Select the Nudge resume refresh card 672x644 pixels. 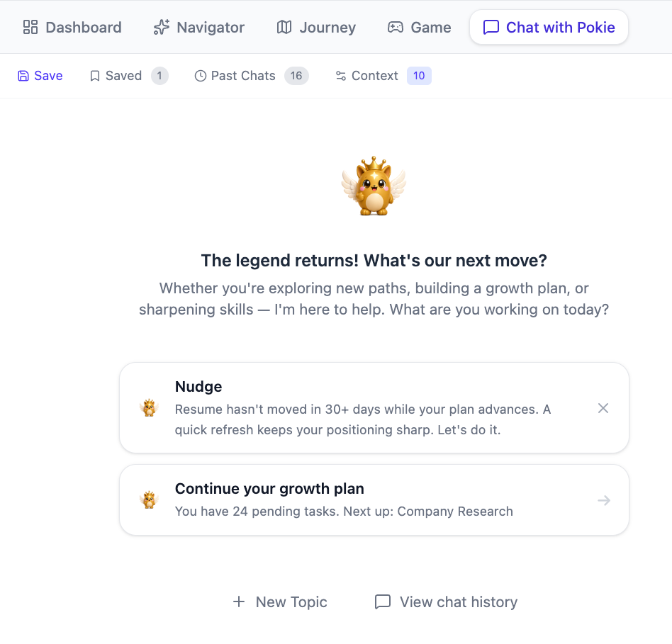tap(374, 408)
